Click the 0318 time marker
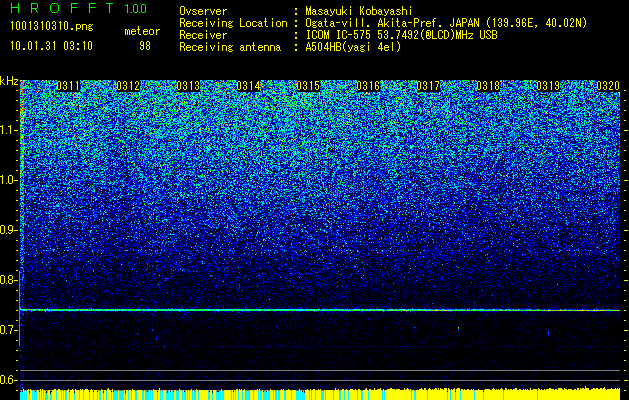This screenshot has height=400, width=629. (x=488, y=86)
